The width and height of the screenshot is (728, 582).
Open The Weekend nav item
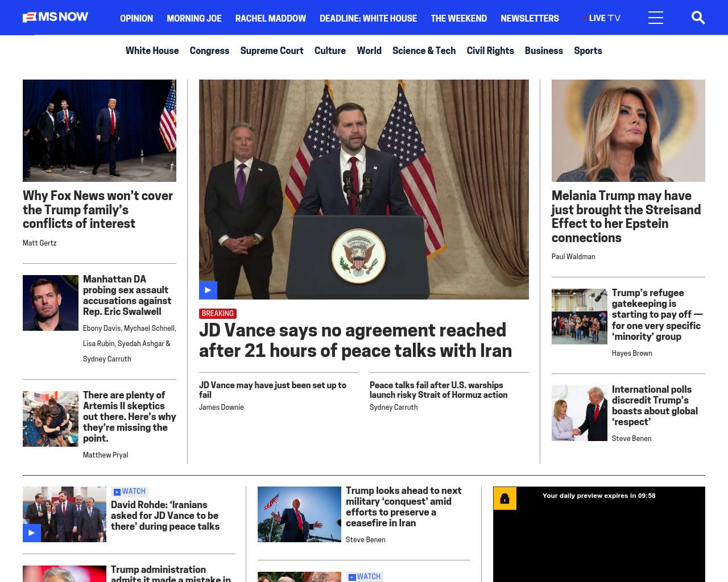(x=459, y=18)
